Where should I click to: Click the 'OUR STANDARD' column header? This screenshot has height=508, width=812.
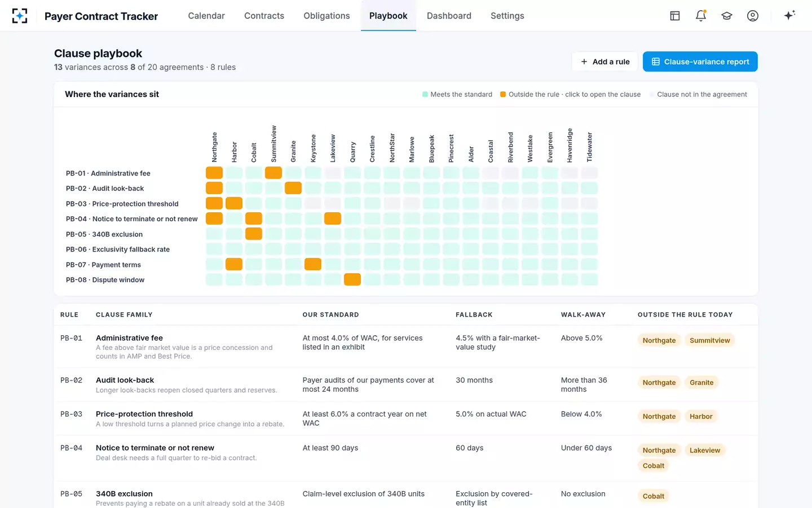[x=330, y=314]
